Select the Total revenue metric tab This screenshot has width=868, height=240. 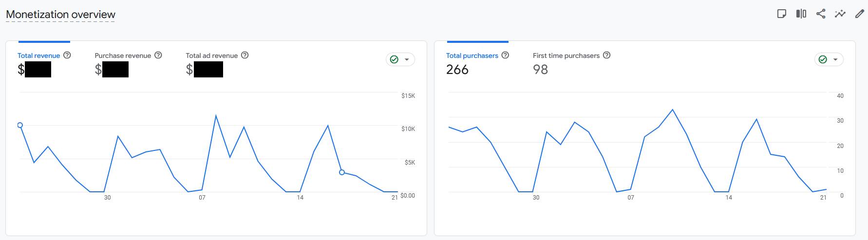(x=38, y=55)
